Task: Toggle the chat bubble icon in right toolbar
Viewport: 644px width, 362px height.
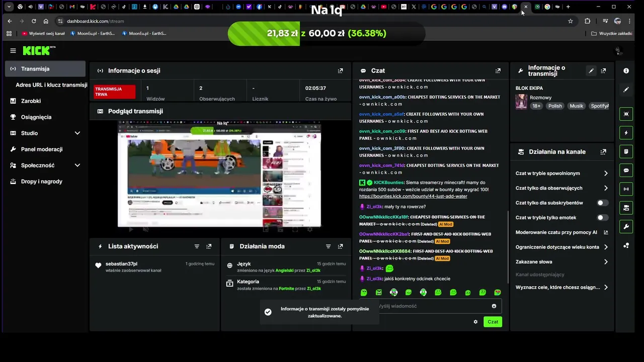Action: (x=626, y=170)
